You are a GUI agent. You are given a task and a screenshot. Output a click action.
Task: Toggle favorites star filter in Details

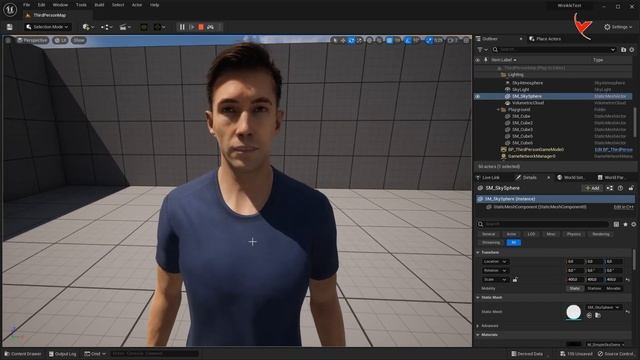[625, 224]
